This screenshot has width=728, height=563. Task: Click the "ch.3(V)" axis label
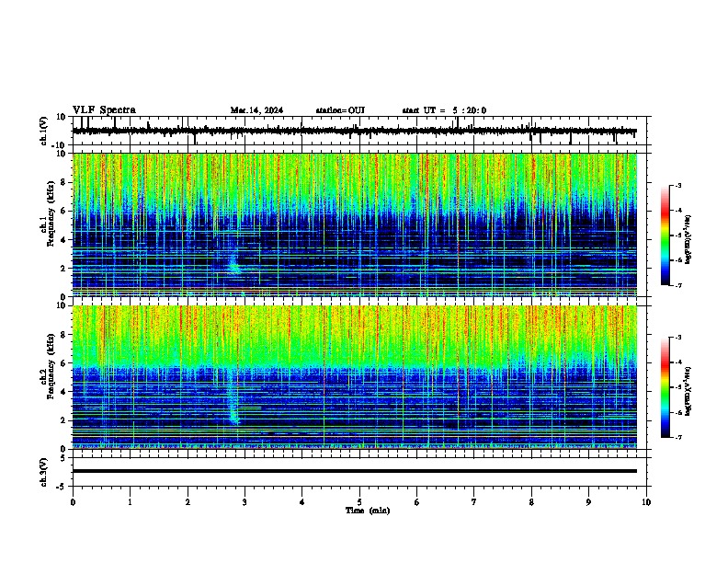click(x=44, y=473)
